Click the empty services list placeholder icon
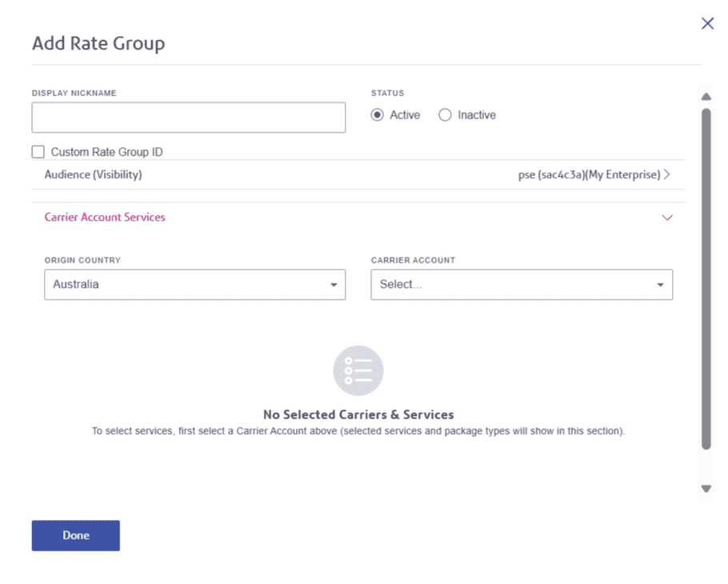This screenshot has height=584, width=728. pyautogui.click(x=358, y=370)
